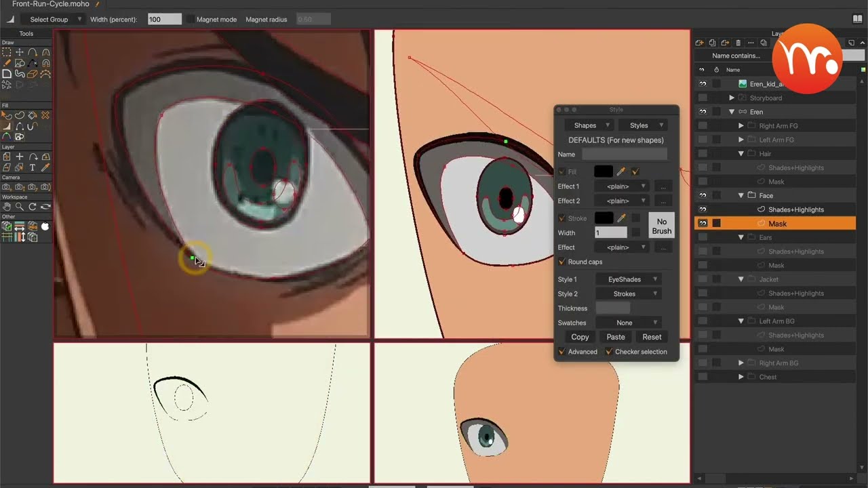The height and width of the screenshot is (488, 868).
Task: Collapse the Jacket layer group
Action: [x=741, y=279]
